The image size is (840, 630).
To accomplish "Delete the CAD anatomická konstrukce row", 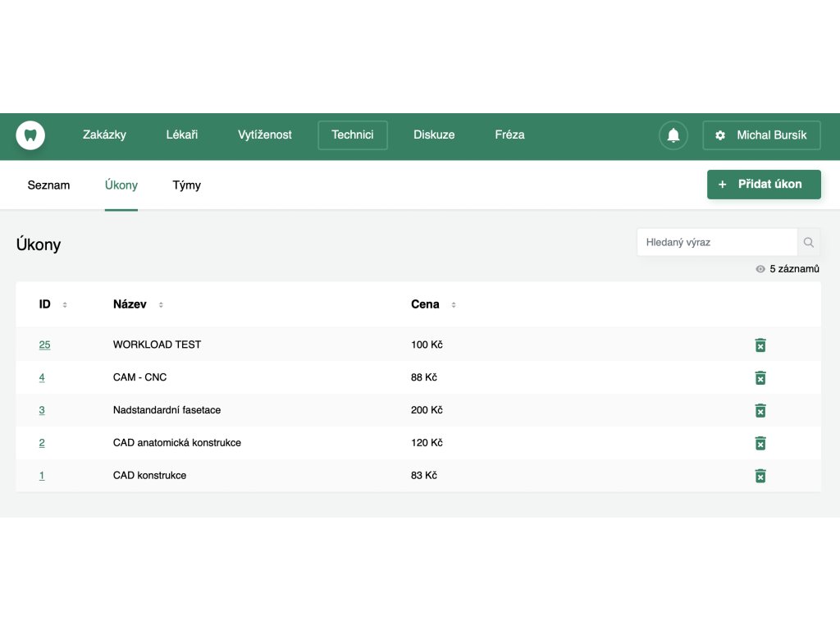I will pos(760,443).
